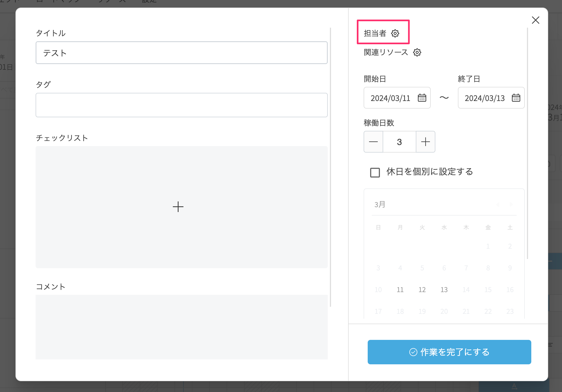Click the 作業を完了にする button

point(449,352)
